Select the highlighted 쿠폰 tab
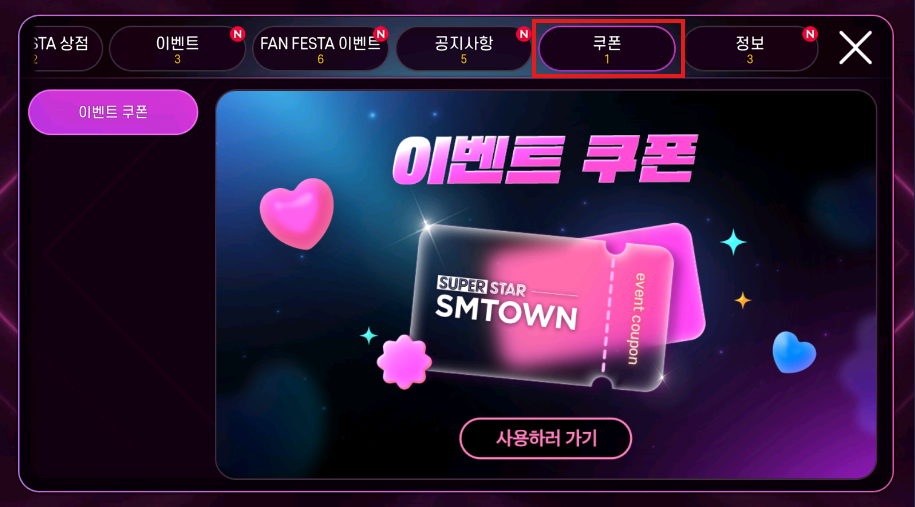915x507 pixels. click(607, 48)
